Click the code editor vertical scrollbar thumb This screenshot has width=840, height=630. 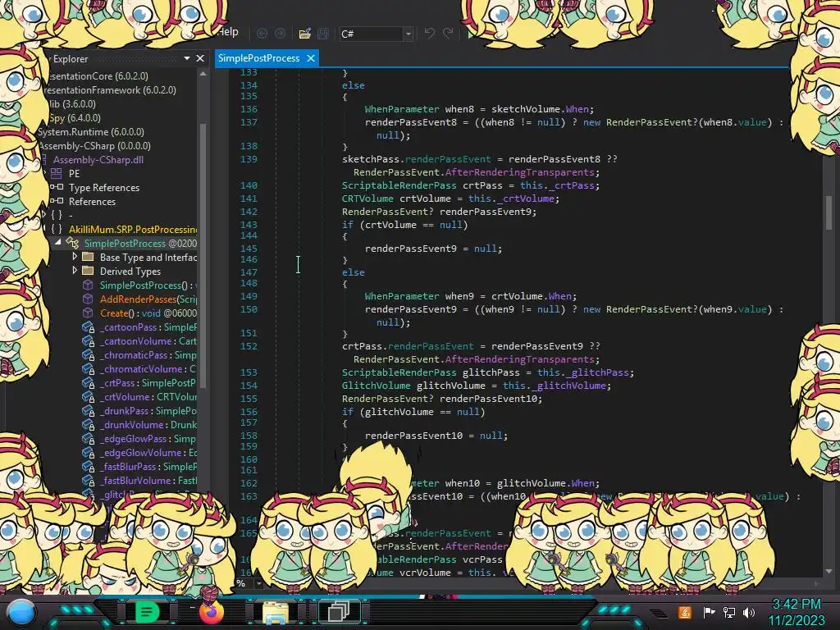point(829,212)
